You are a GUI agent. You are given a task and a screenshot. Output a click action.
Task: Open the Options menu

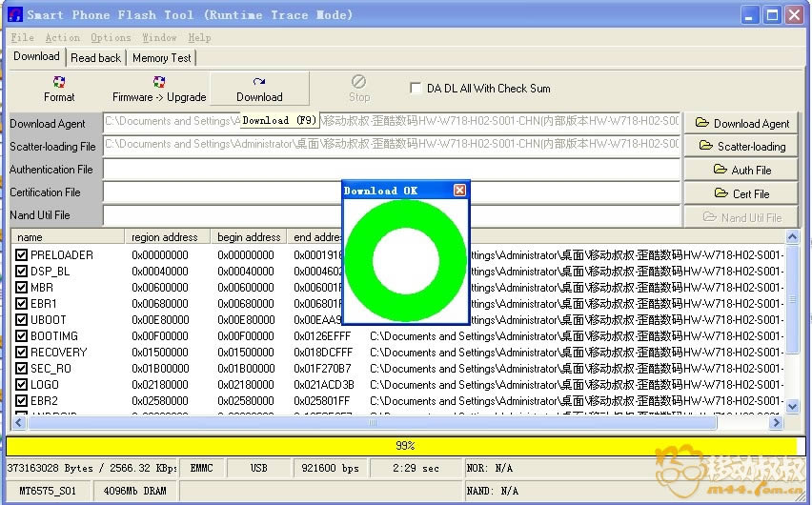point(111,37)
